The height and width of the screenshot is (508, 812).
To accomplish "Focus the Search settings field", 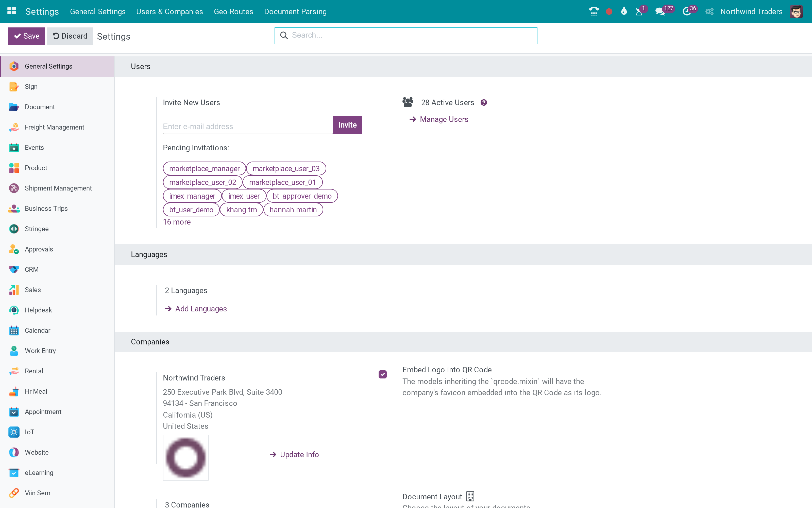I will 406,36.
